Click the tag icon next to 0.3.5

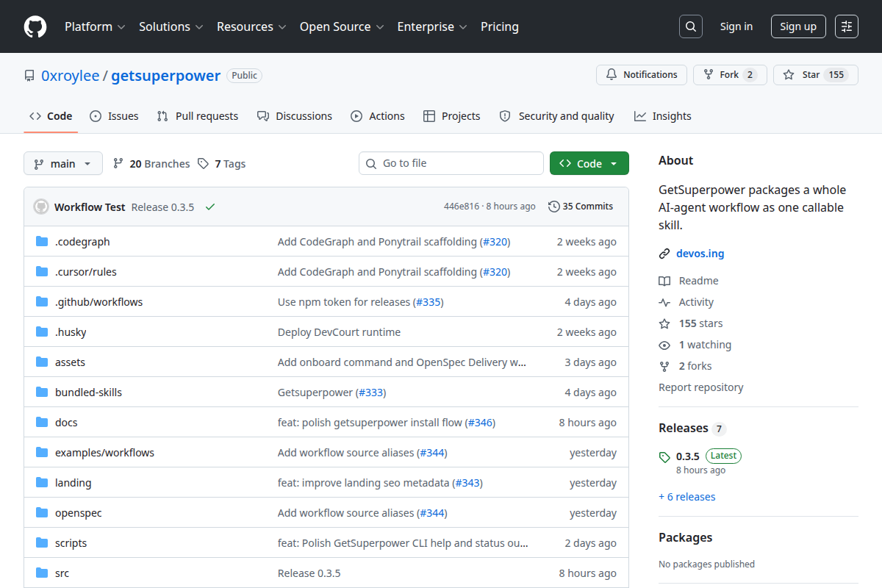pyautogui.click(x=664, y=456)
